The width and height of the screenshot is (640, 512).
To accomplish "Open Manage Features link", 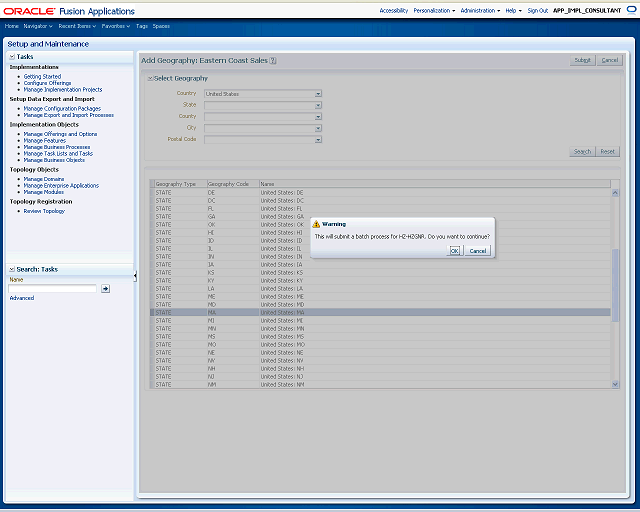I will pyautogui.click(x=44, y=140).
